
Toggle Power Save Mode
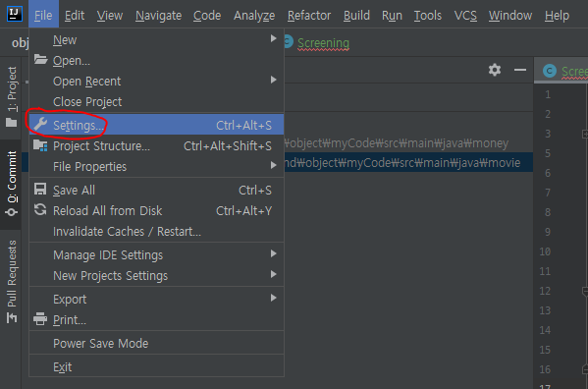[x=156, y=343]
